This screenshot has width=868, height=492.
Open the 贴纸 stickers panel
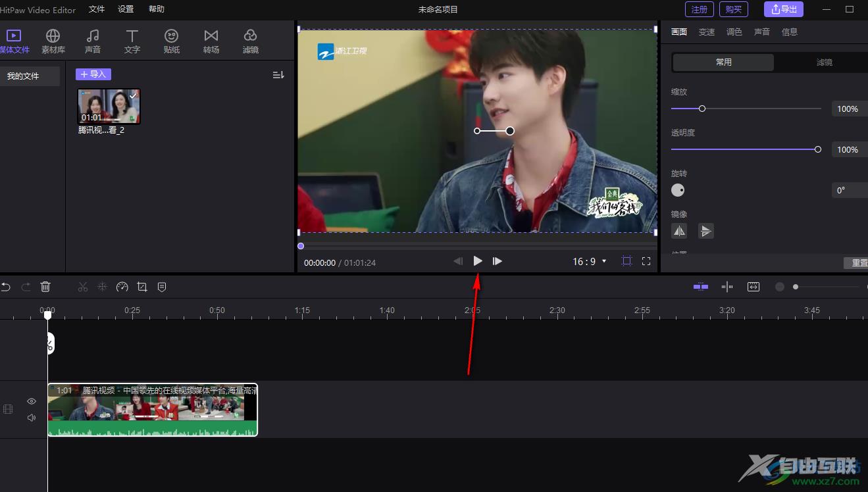click(x=172, y=41)
